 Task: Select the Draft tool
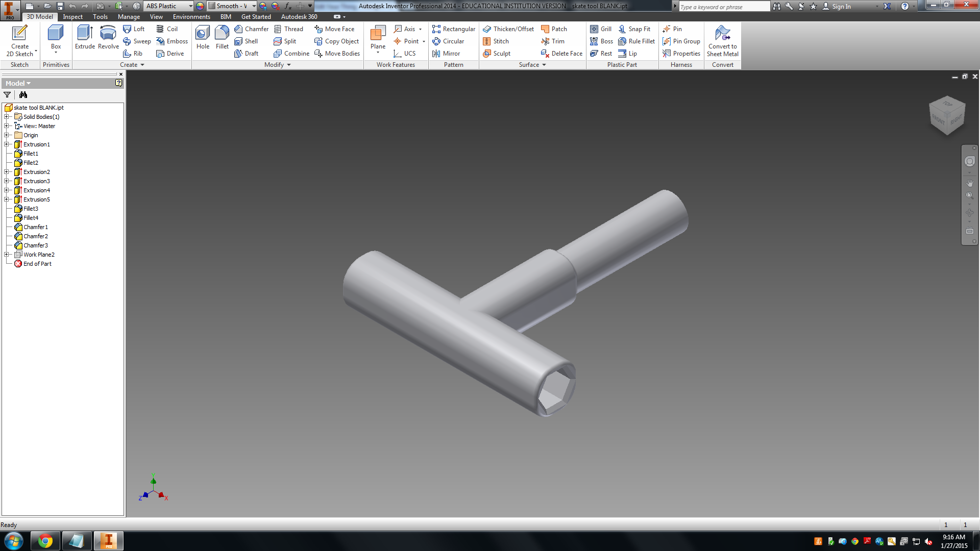tap(246, 54)
